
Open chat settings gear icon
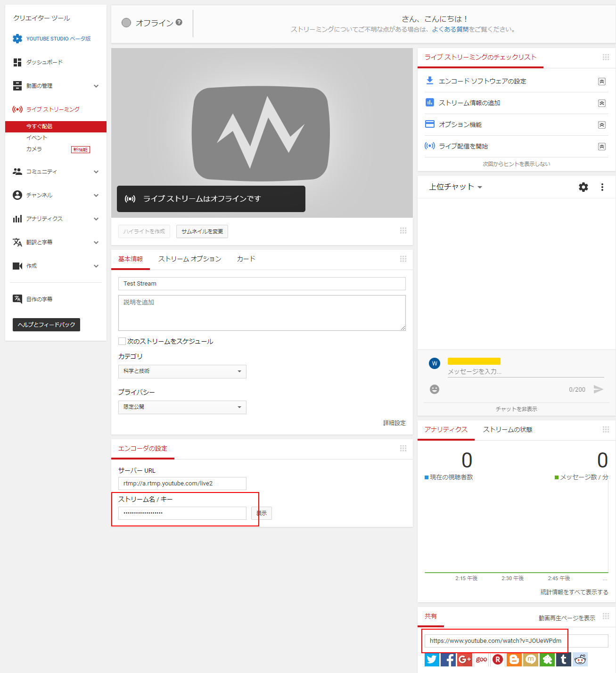pyautogui.click(x=583, y=187)
